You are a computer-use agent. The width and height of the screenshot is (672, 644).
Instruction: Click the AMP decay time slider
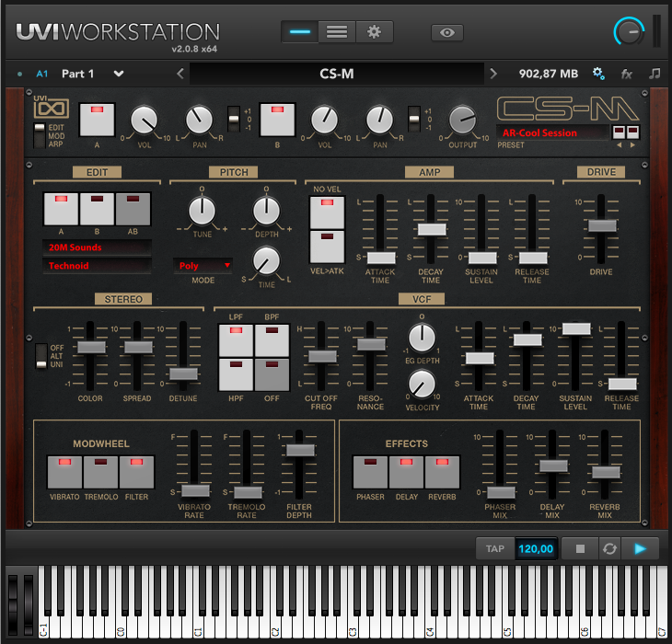coord(432,229)
